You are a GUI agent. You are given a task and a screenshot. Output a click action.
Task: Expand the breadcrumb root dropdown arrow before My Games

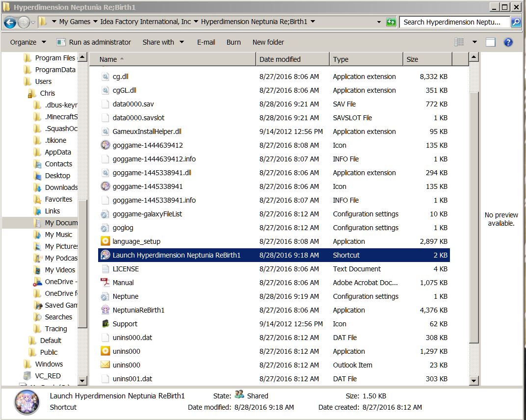53,22
